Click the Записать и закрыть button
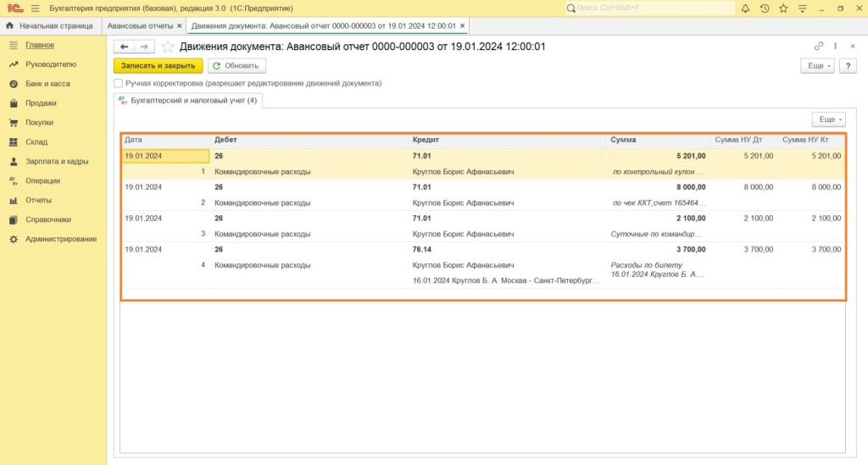Image resolution: width=868 pixels, height=465 pixels. pos(159,65)
